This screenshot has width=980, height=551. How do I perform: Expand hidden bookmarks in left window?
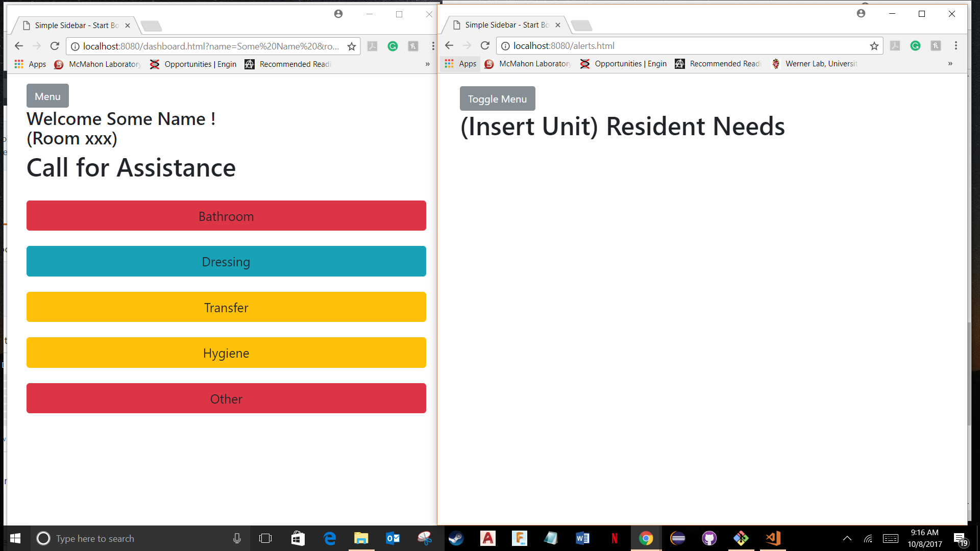(428, 64)
